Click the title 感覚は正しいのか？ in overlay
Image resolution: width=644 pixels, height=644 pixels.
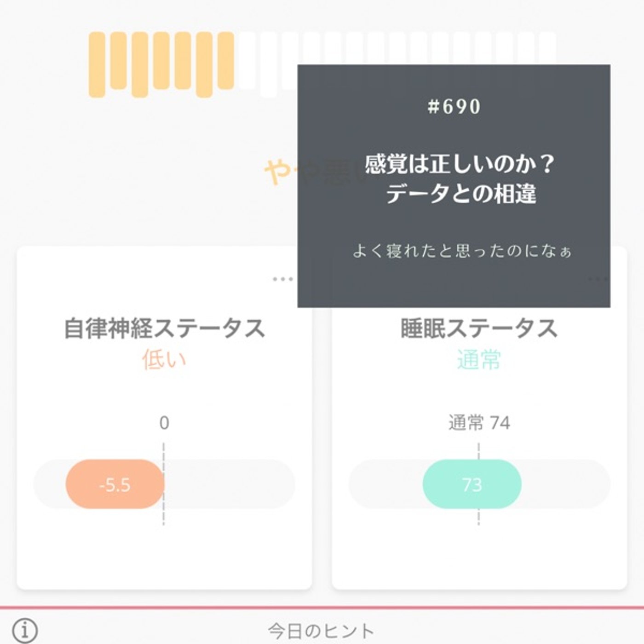(460, 164)
